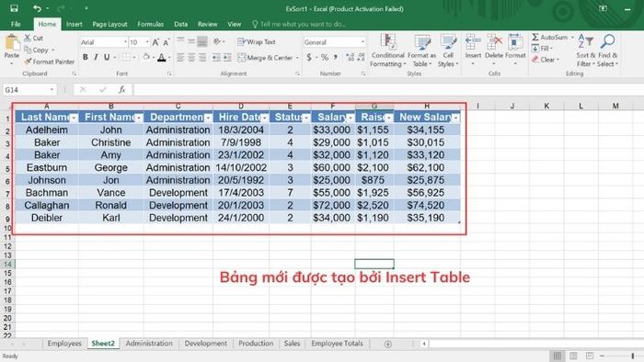644x362 pixels.
Task: Open Sort & Filter
Action: point(585,51)
